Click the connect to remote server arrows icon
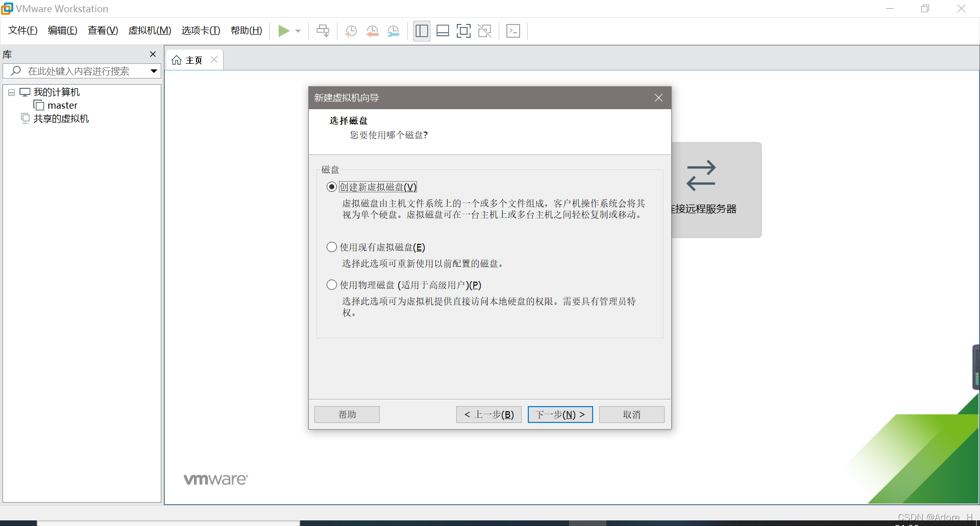This screenshot has width=980, height=526. coord(701,176)
